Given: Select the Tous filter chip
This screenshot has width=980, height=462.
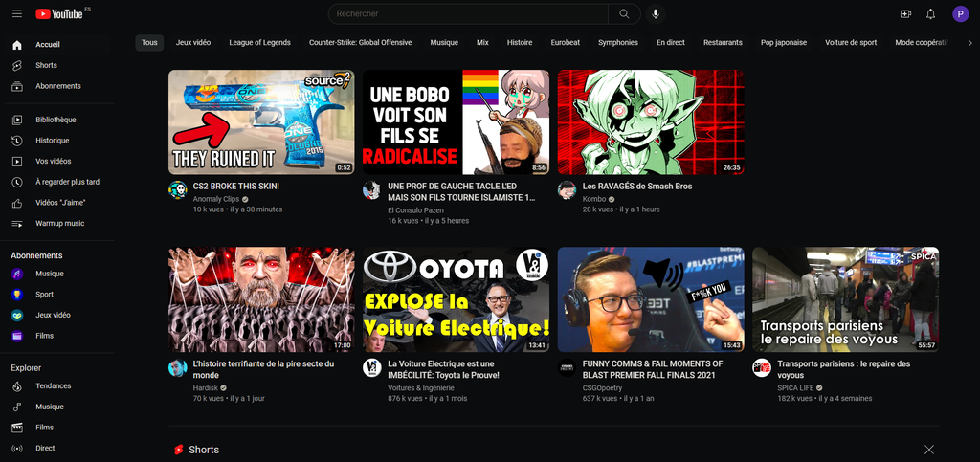Looking at the screenshot, I should pyautogui.click(x=149, y=43).
